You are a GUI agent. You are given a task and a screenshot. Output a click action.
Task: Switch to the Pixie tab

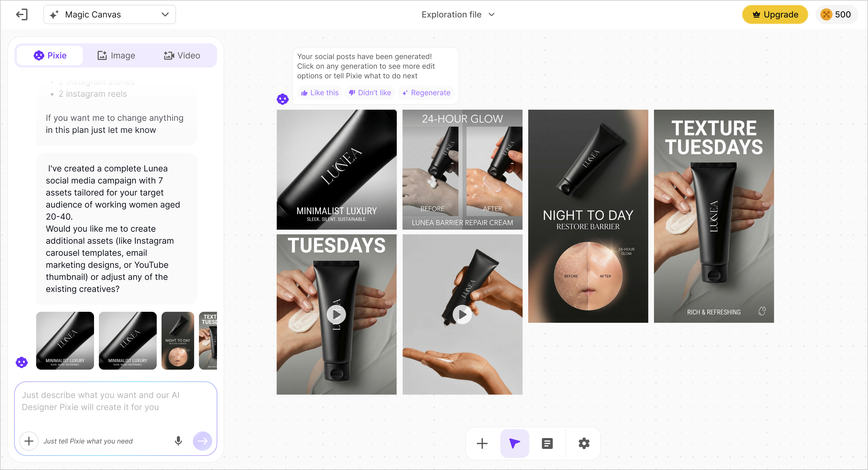50,55
